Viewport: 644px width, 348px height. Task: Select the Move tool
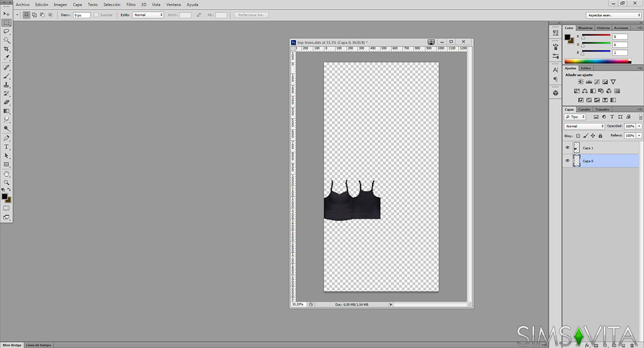click(6, 13)
